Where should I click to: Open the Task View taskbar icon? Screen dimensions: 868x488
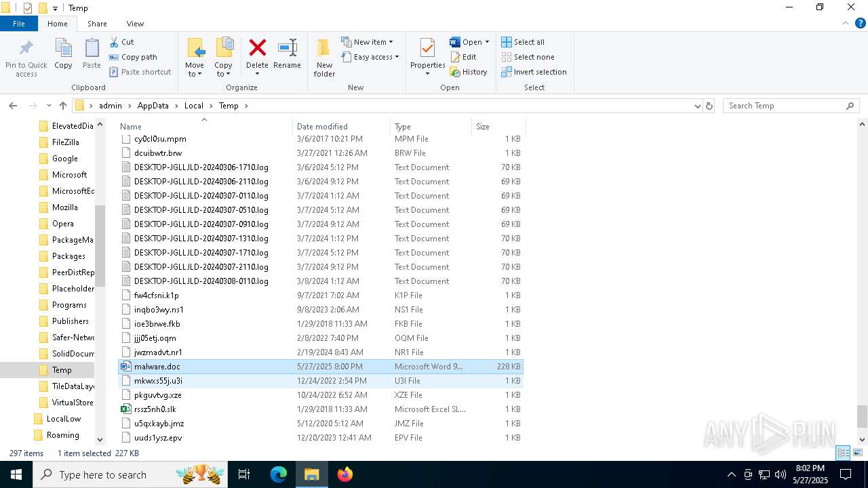244,474
